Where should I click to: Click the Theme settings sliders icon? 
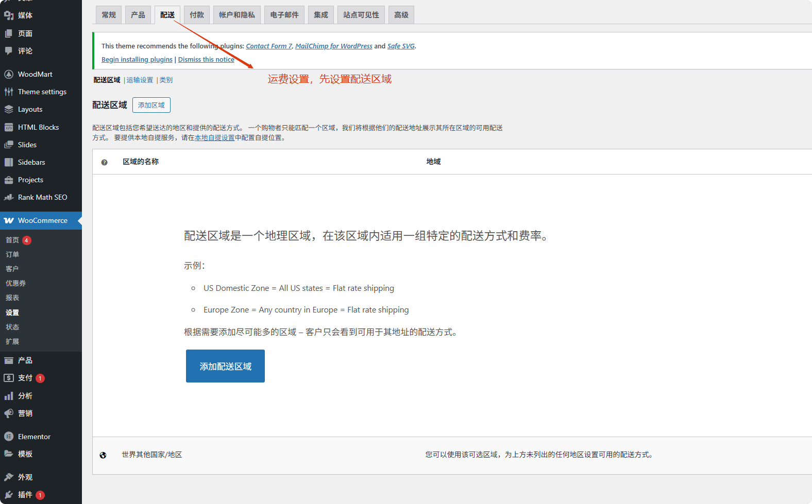click(x=9, y=92)
